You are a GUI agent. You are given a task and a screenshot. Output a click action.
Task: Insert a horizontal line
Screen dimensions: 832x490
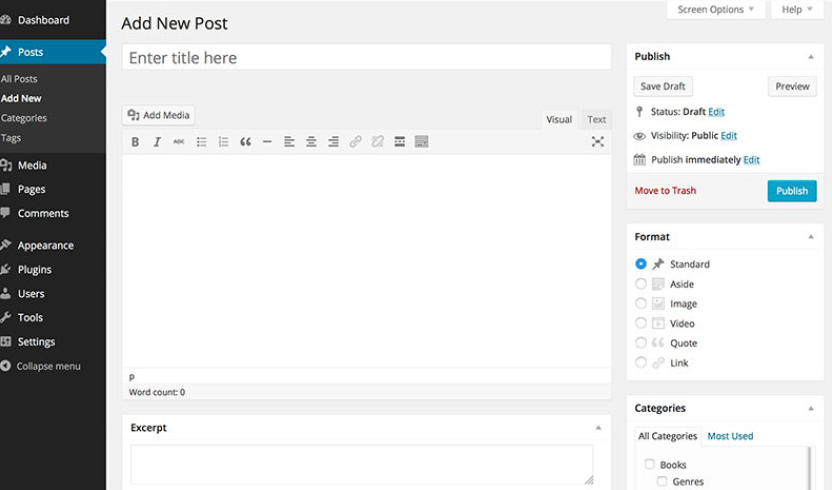[267, 142]
